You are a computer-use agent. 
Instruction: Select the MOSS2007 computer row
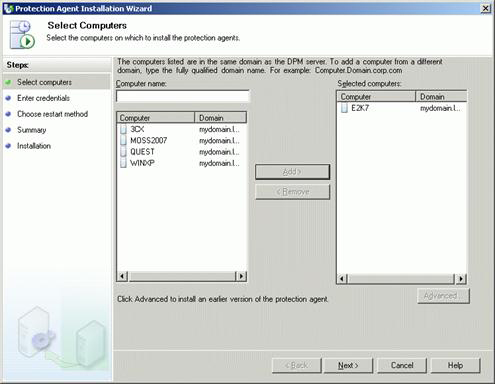(x=182, y=140)
